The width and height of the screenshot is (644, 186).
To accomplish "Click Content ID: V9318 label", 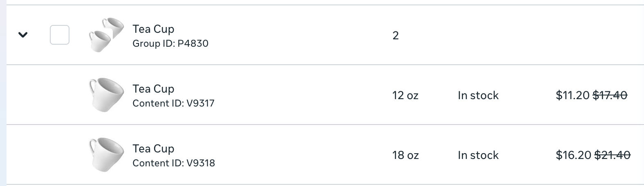I will click(174, 163).
